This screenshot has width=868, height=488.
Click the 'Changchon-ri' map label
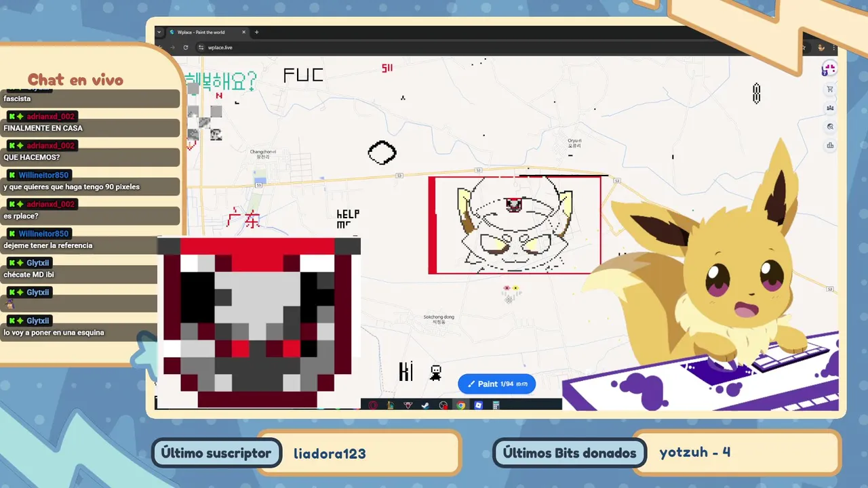tap(262, 154)
